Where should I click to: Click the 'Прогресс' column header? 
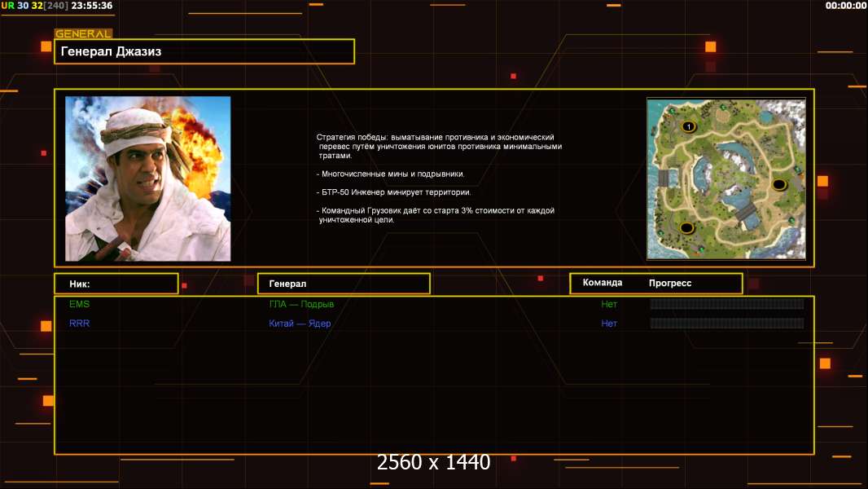670,283
